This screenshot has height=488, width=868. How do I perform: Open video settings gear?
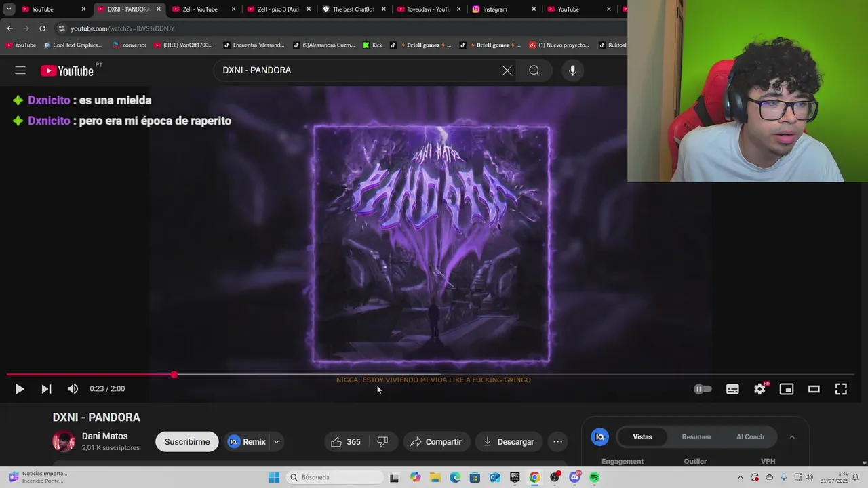(x=759, y=389)
